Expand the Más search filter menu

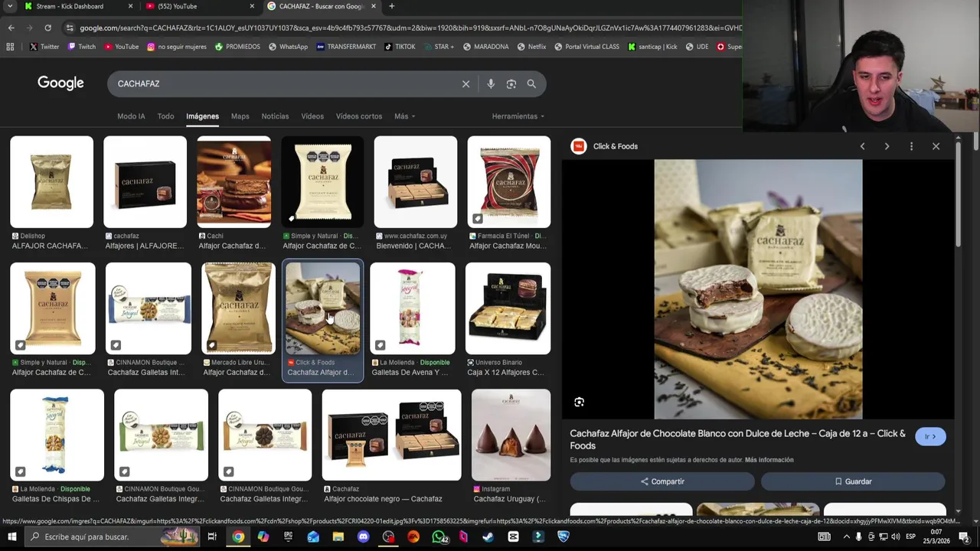pyautogui.click(x=404, y=116)
